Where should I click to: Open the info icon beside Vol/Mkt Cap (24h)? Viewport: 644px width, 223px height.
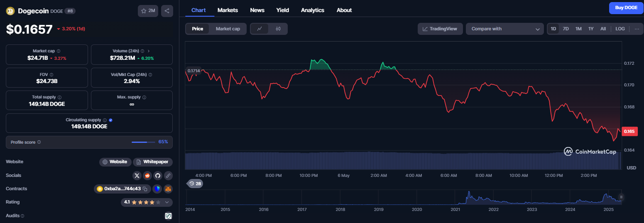tap(150, 74)
